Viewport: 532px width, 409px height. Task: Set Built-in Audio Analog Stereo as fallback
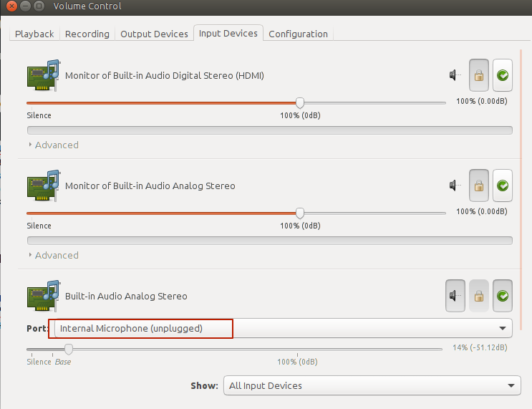tap(503, 296)
